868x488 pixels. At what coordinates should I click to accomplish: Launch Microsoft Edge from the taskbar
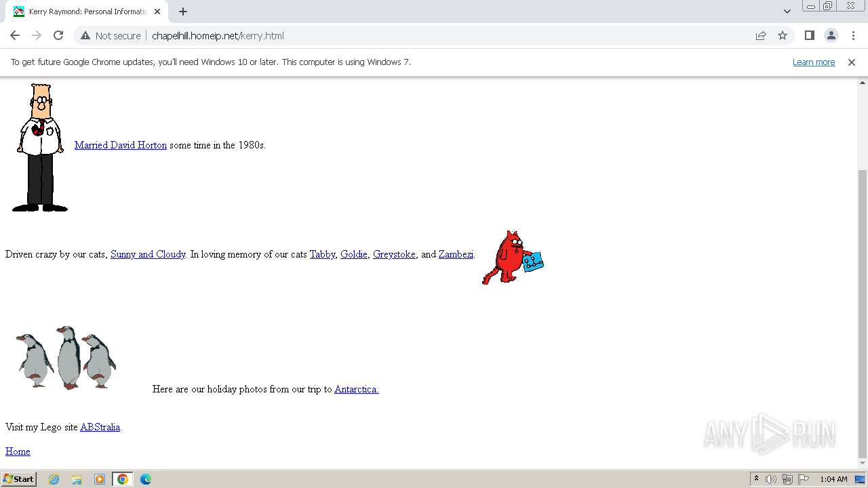pyautogui.click(x=146, y=479)
